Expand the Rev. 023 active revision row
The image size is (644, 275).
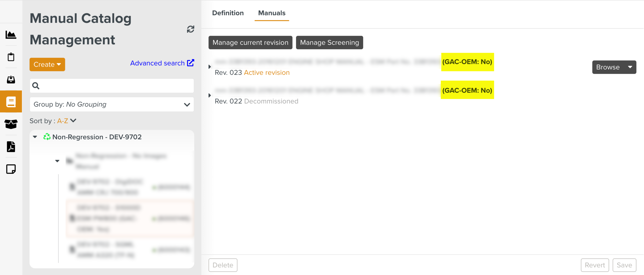pos(210,67)
